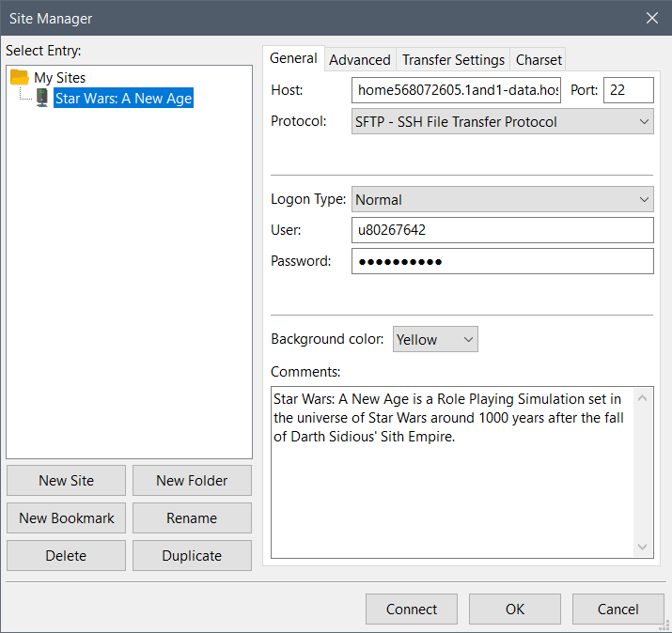Click the Comments scrollbar down arrow
This screenshot has width=672, height=633.
pos(643,547)
